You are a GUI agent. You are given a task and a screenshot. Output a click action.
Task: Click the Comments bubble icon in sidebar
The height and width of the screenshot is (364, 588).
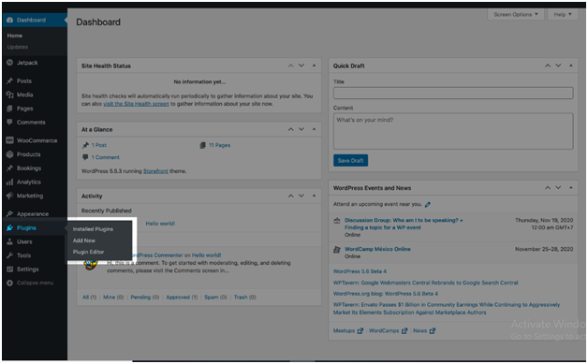point(9,123)
